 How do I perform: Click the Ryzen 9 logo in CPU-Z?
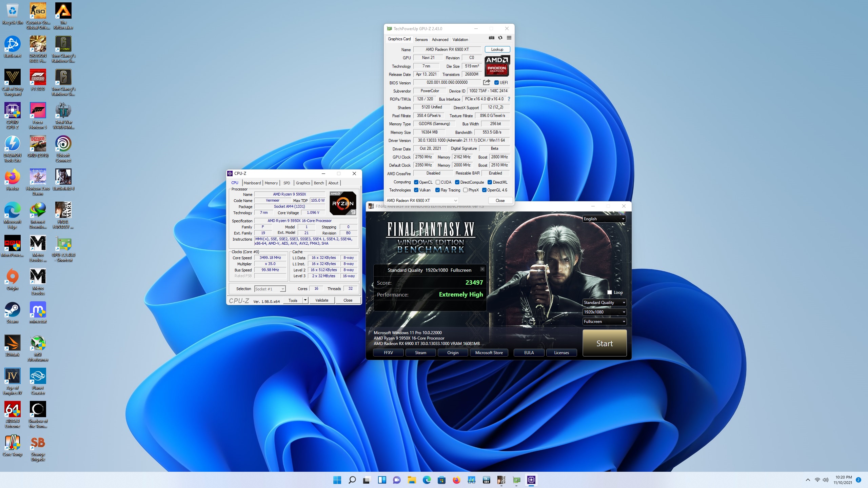(x=343, y=203)
